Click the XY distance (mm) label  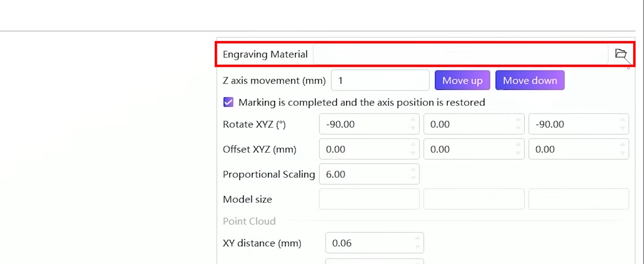[x=262, y=243]
